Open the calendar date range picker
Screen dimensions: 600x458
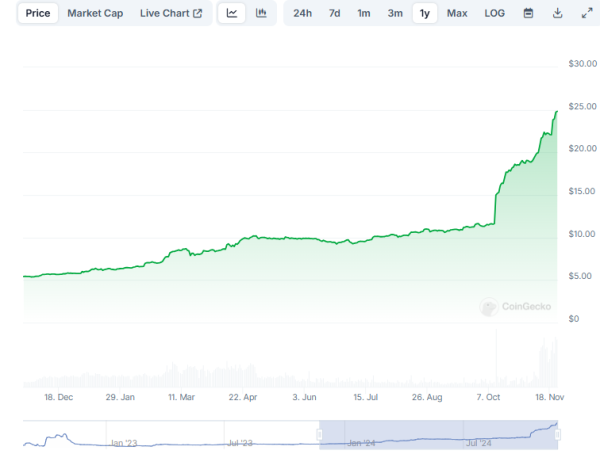[528, 13]
